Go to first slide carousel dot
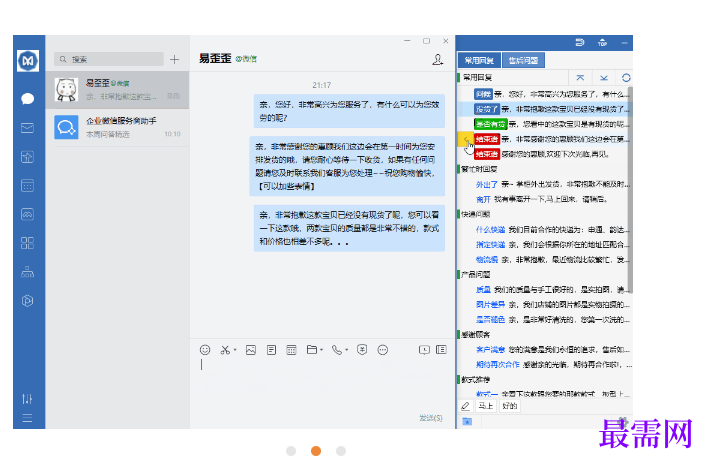711x465 pixels. point(291,451)
